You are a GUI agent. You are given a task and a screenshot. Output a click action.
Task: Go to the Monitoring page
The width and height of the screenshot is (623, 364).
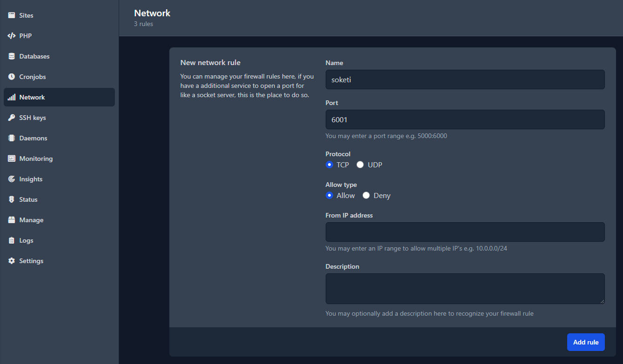[x=59, y=159]
